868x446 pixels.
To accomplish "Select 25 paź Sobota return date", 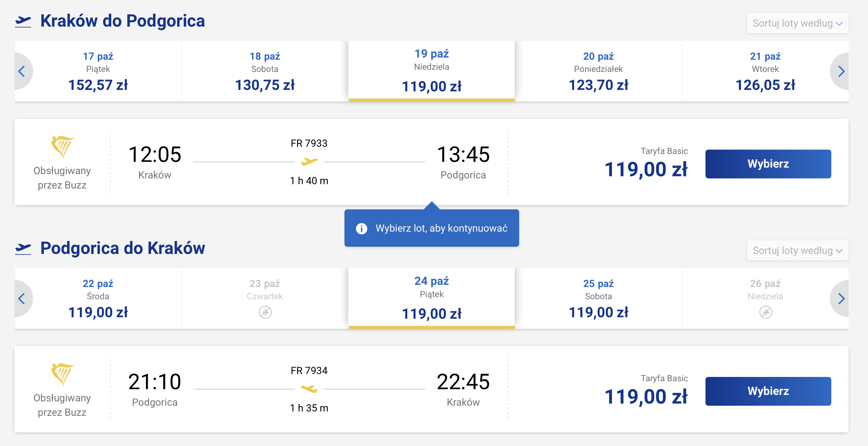I will pyautogui.click(x=598, y=299).
